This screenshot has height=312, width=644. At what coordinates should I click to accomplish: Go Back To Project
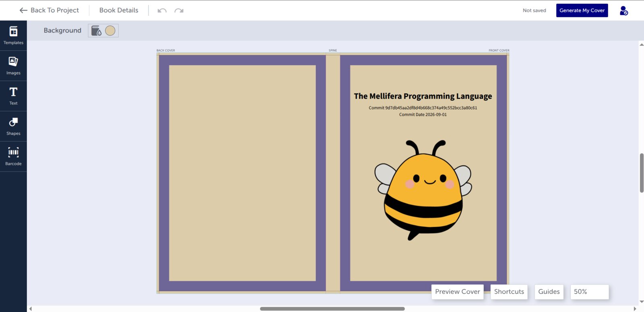point(49,10)
